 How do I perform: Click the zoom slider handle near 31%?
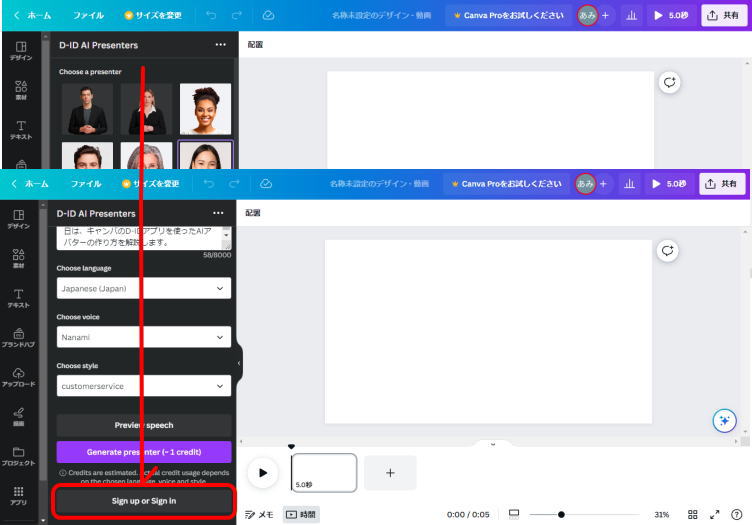[561, 514]
